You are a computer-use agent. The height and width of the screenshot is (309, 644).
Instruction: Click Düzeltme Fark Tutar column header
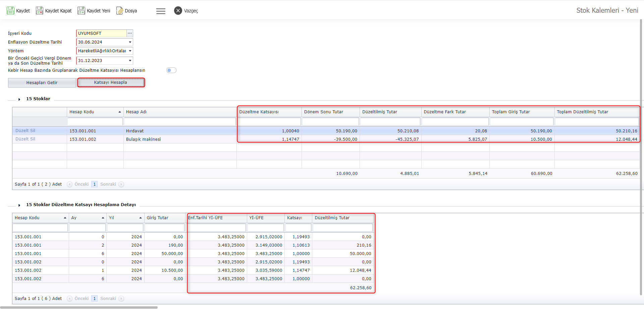coord(455,112)
